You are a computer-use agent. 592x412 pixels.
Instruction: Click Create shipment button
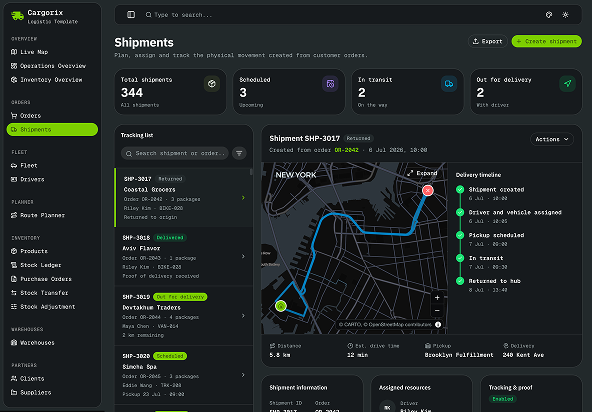(x=546, y=41)
